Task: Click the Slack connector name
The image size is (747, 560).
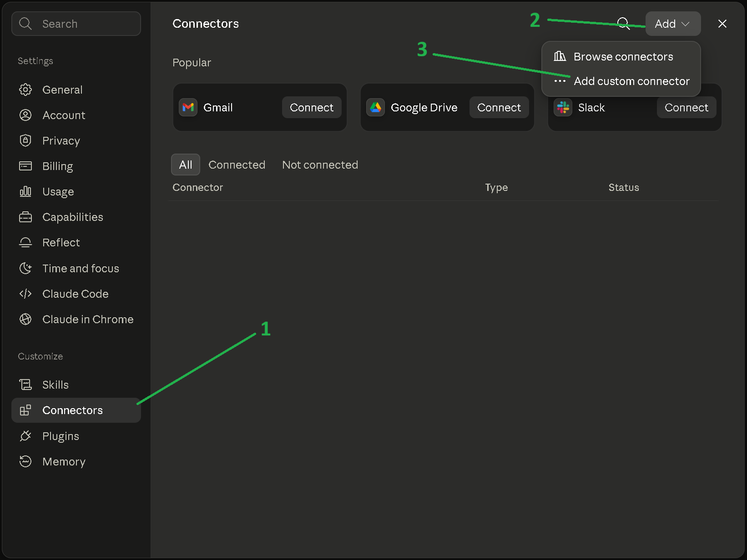Action: pos(591,107)
